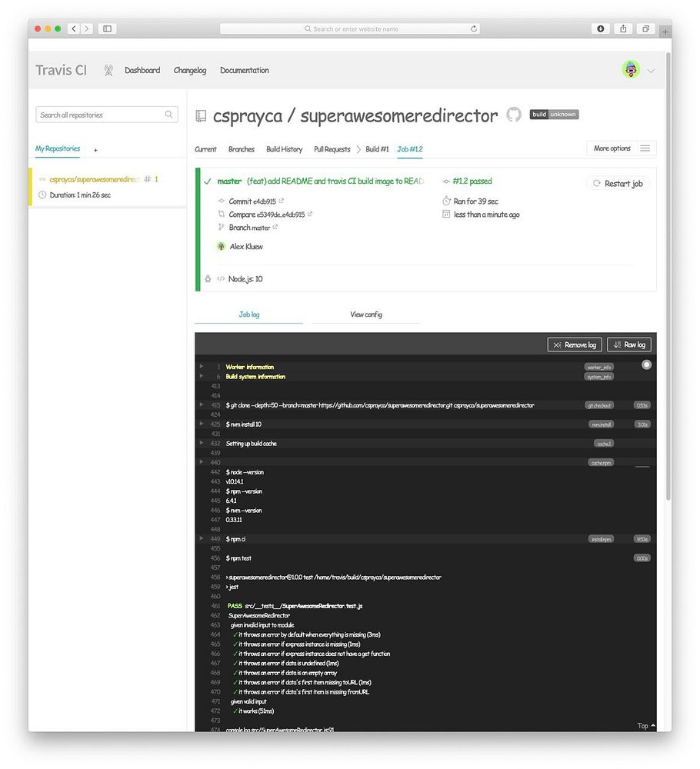The height and width of the screenshot is (769, 700).
Task: Expand npm ci log fold
Action: [x=201, y=538]
